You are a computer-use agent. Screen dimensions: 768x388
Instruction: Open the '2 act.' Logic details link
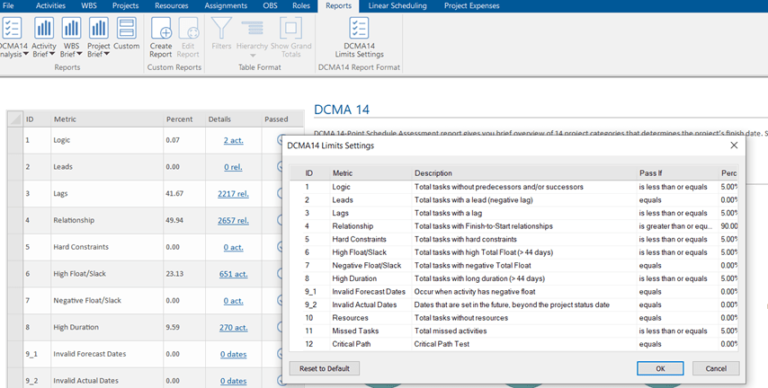coord(233,141)
